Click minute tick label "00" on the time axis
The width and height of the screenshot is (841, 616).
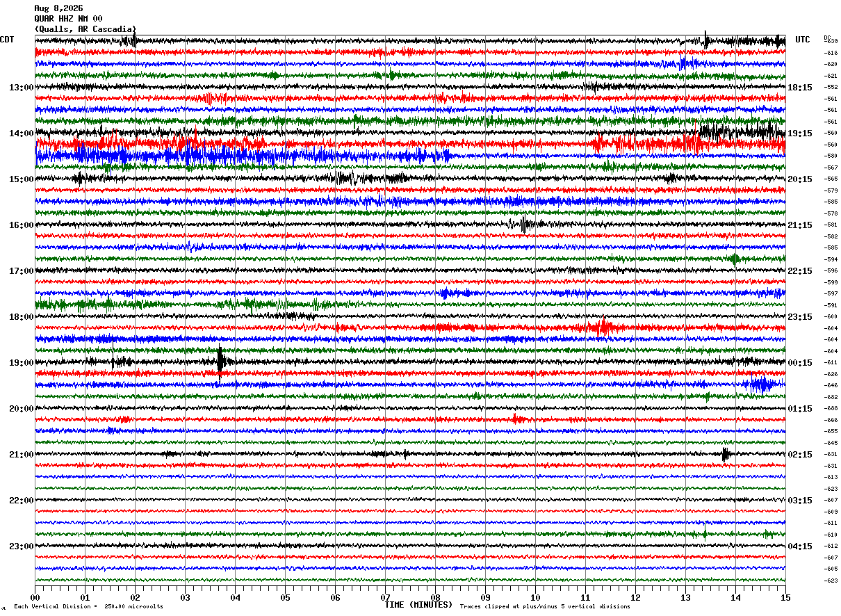pos(35,597)
